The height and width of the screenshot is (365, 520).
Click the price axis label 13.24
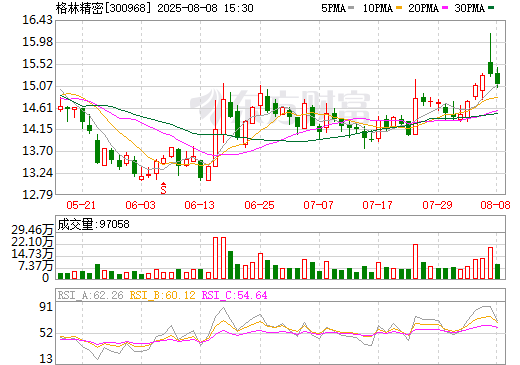click(37, 173)
